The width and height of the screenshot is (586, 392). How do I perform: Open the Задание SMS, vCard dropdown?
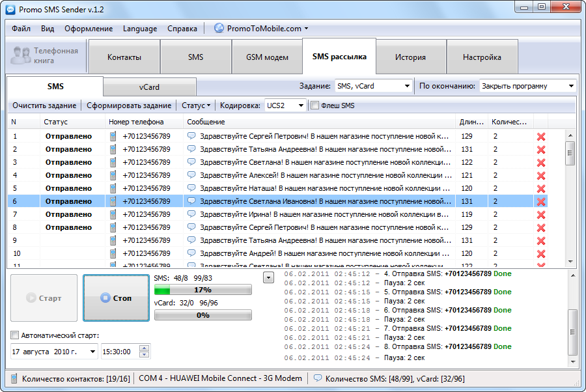tap(407, 86)
